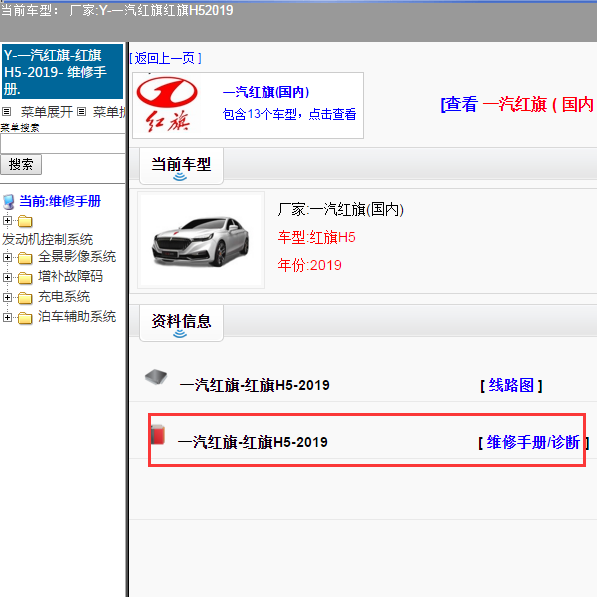Image resolution: width=597 pixels, height=597 pixels.
Task: Click the 菜单展开 list icon
Action: pos(6,112)
